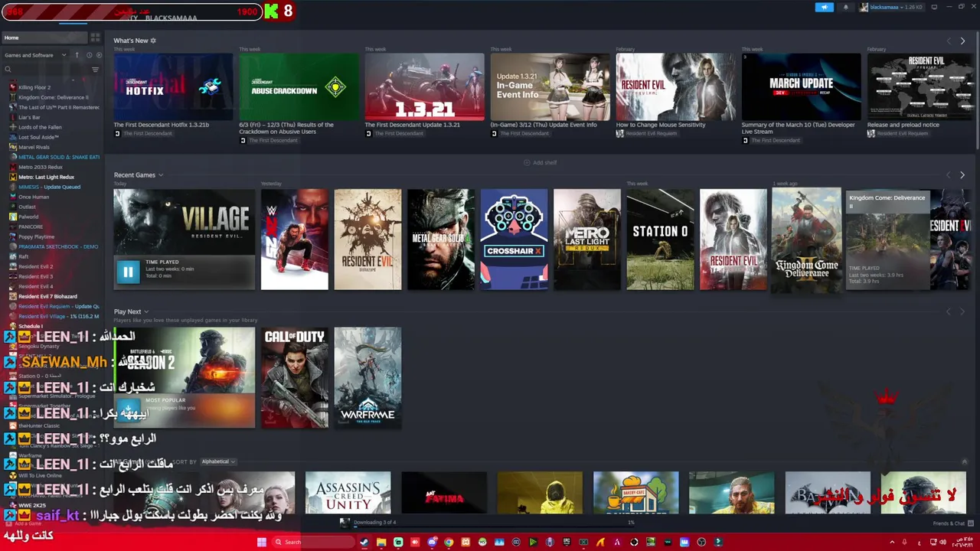Click the taskbar Search box
The image size is (980, 551).
(x=314, y=542)
